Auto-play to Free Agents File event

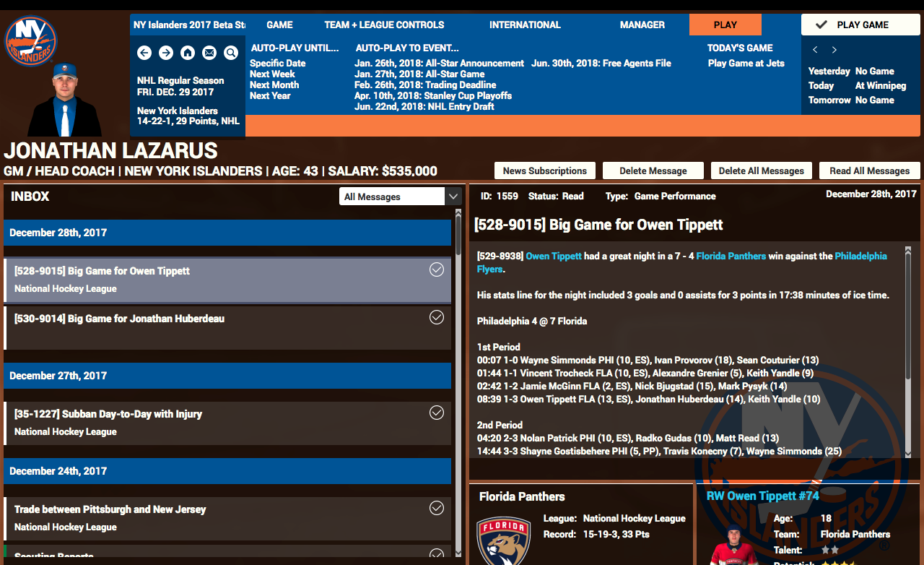pyautogui.click(x=601, y=64)
